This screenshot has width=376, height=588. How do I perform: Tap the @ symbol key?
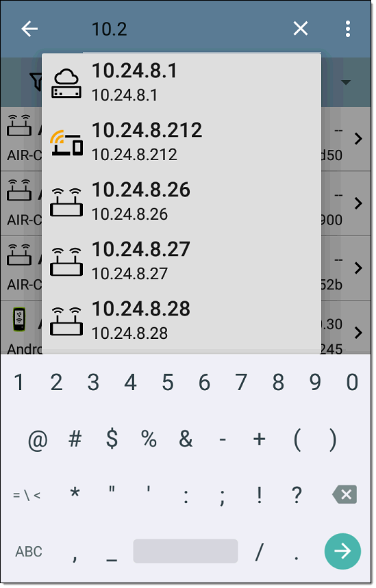click(x=38, y=439)
